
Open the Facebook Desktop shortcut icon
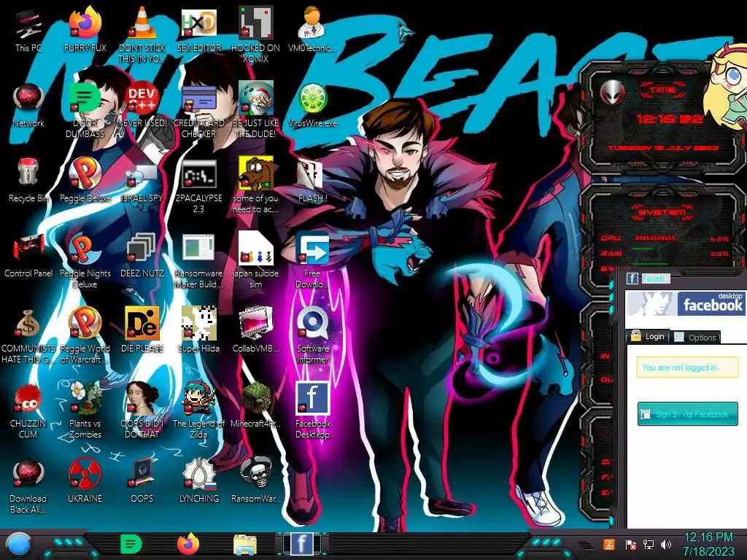coord(312,397)
